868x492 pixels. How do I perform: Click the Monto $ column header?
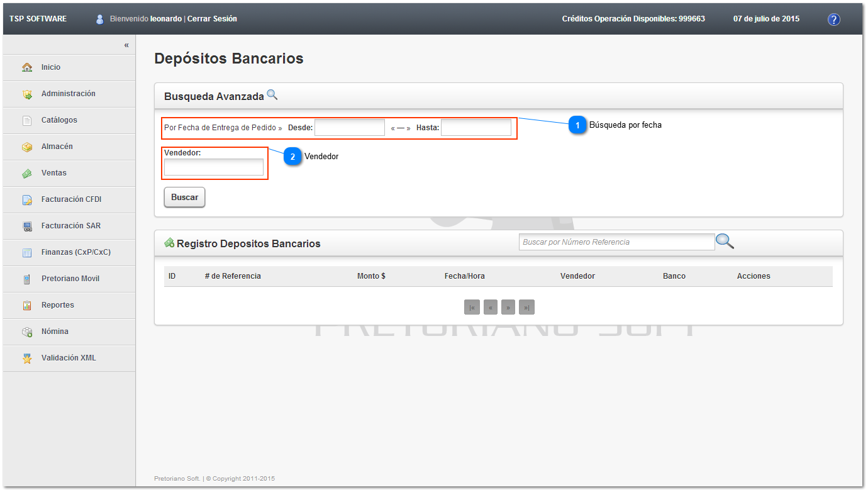coord(371,276)
